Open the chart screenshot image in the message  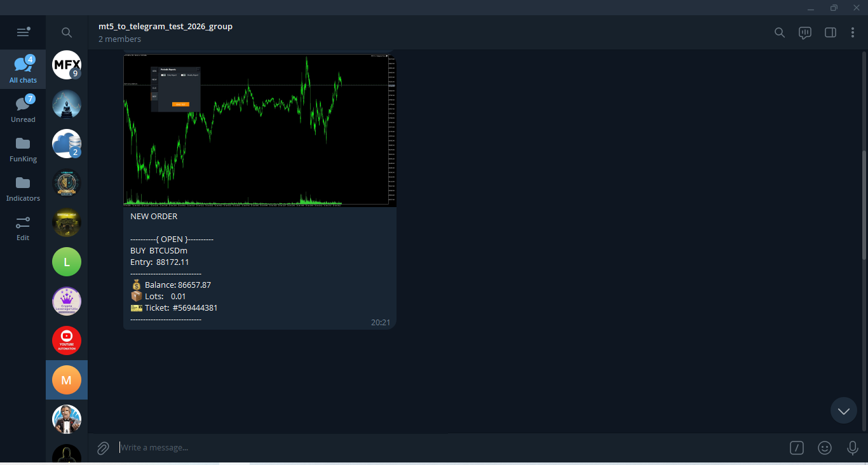(260, 130)
